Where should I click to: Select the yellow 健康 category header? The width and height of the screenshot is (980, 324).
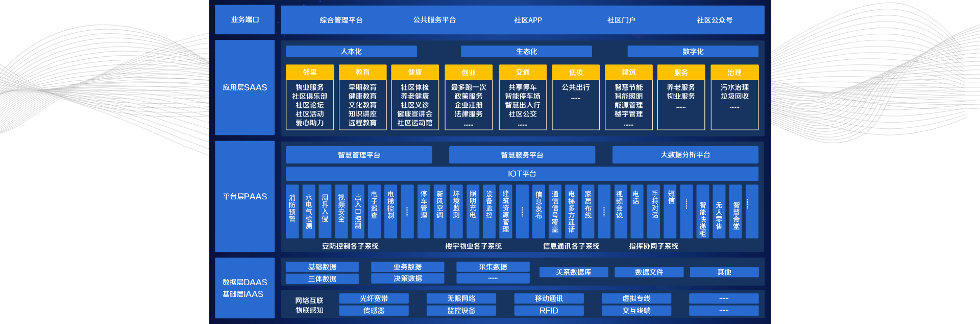[415, 72]
